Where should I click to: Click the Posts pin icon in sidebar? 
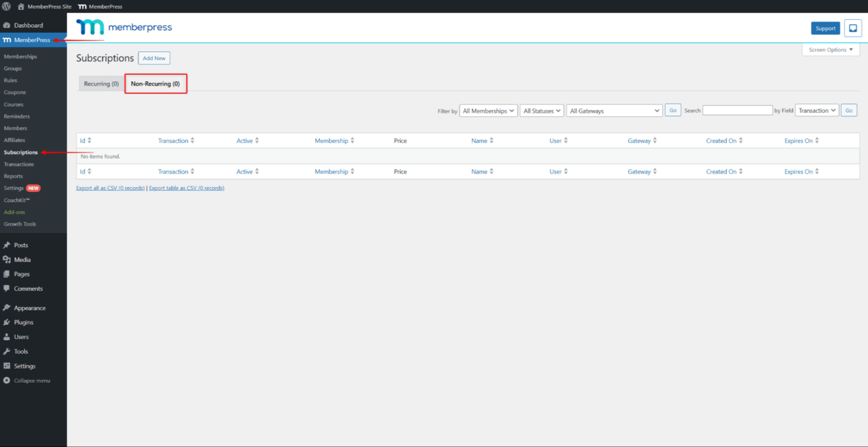click(7, 245)
